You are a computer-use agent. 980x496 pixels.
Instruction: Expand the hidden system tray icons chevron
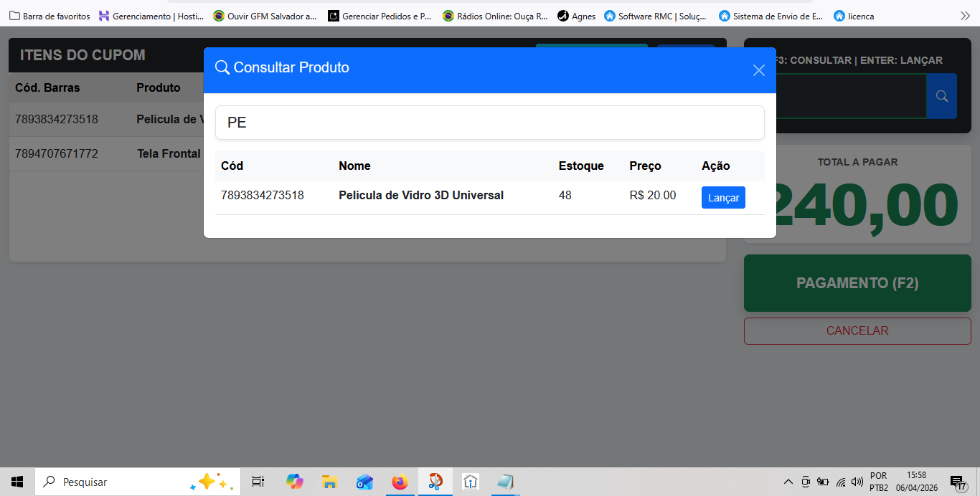[788, 482]
